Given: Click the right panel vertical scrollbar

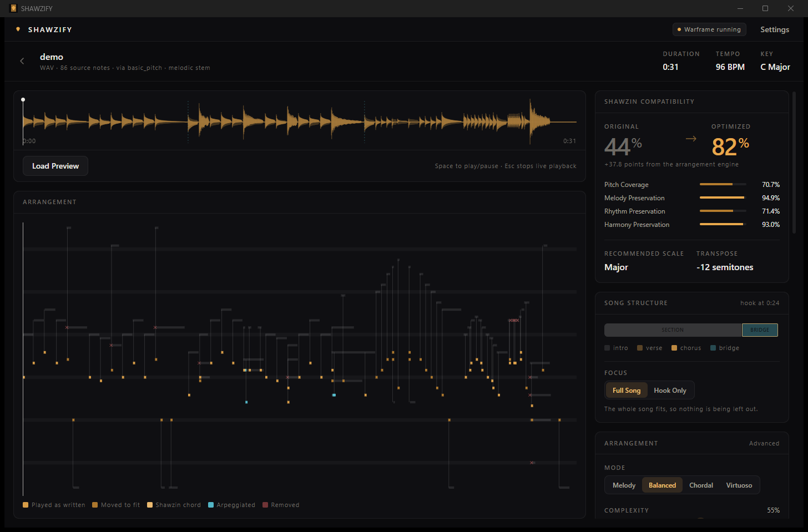Looking at the screenshot, I should (795, 163).
